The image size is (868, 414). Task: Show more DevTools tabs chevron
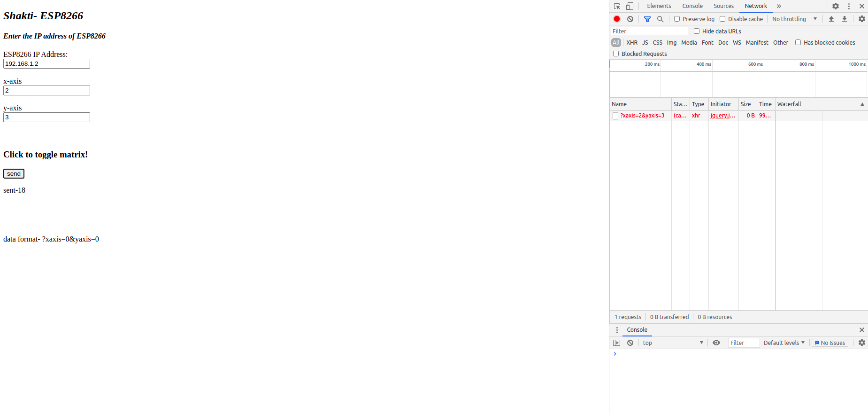click(x=779, y=6)
